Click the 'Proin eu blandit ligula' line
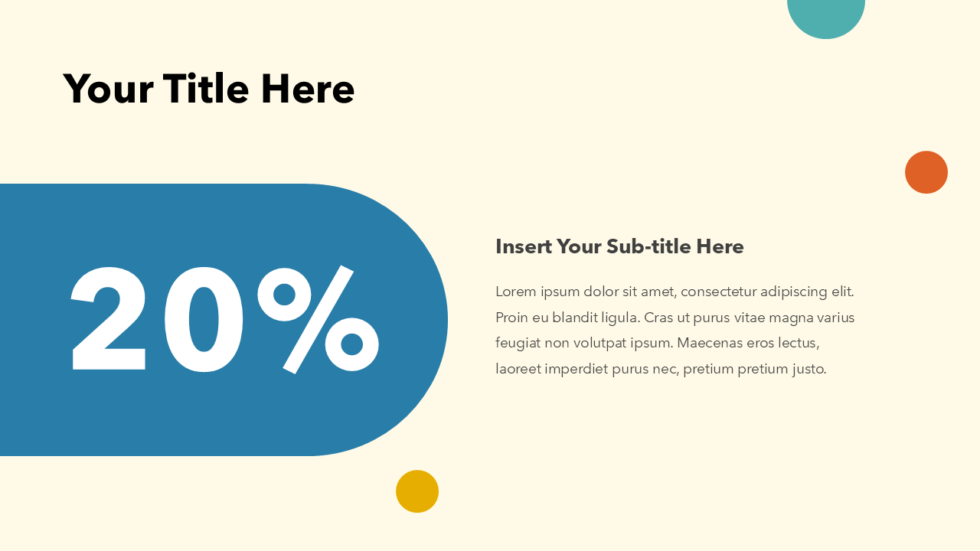Viewport: 980px width, 551px height. 567,318
